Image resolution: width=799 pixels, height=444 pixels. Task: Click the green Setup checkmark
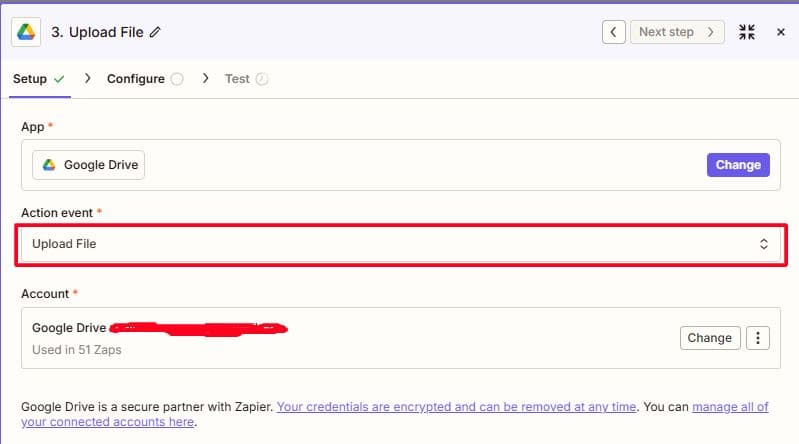(x=59, y=79)
